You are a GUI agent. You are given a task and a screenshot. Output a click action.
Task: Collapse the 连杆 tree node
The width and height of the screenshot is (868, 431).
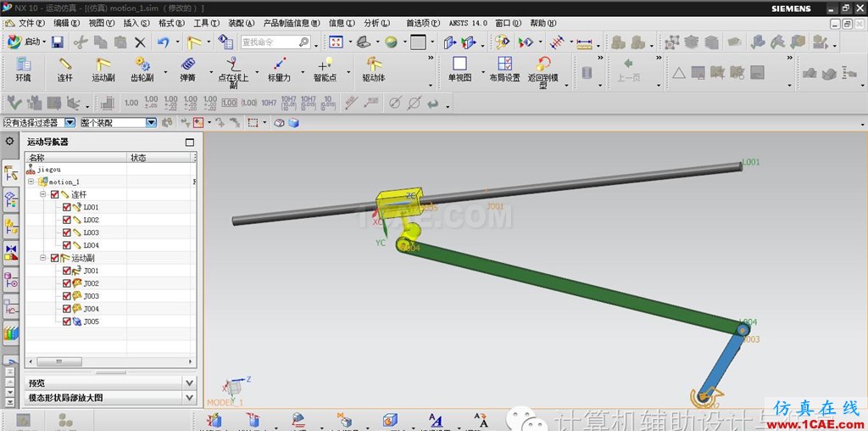(43, 194)
